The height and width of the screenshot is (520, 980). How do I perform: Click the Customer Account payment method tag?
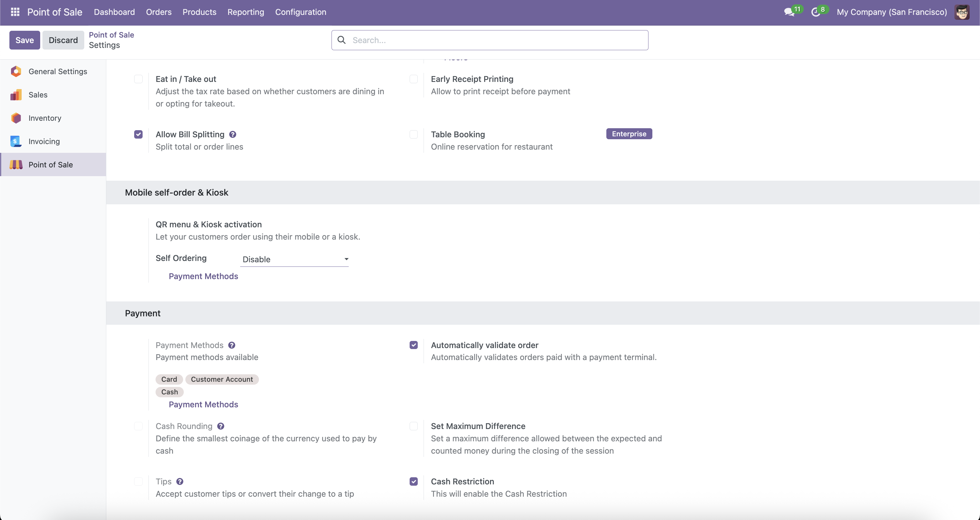(x=222, y=379)
